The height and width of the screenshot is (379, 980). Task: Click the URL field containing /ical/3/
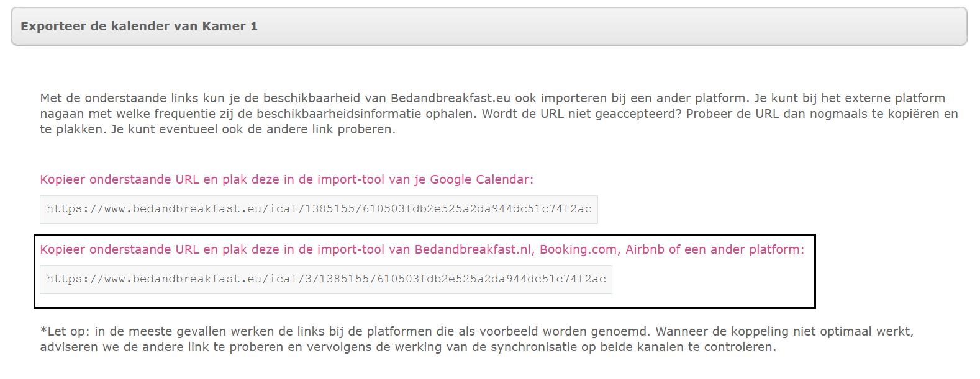(x=325, y=279)
